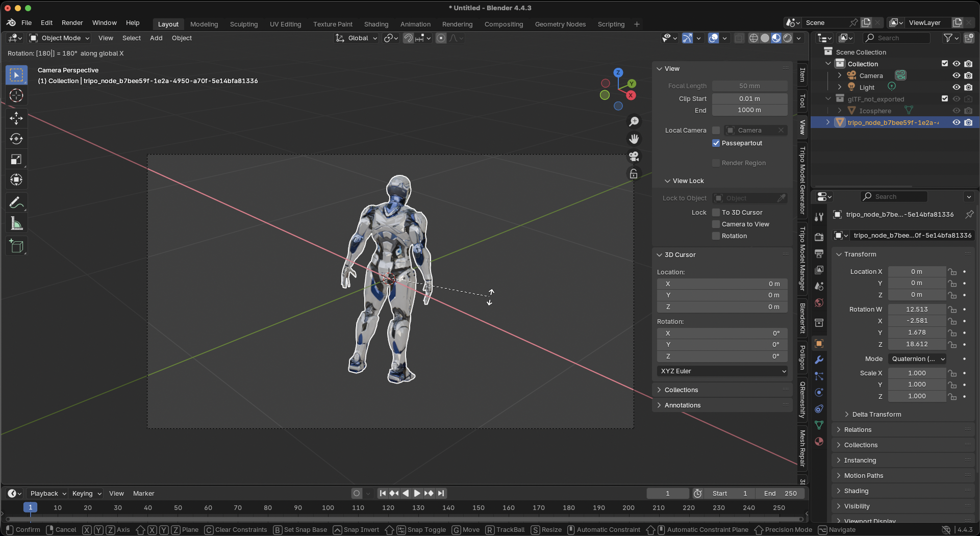Image resolution: width=980 pixels, height=536 pixels.
Task: Click the viewport zoom magnifier icon
Action: pyautogui.click(x=634, y=121)
